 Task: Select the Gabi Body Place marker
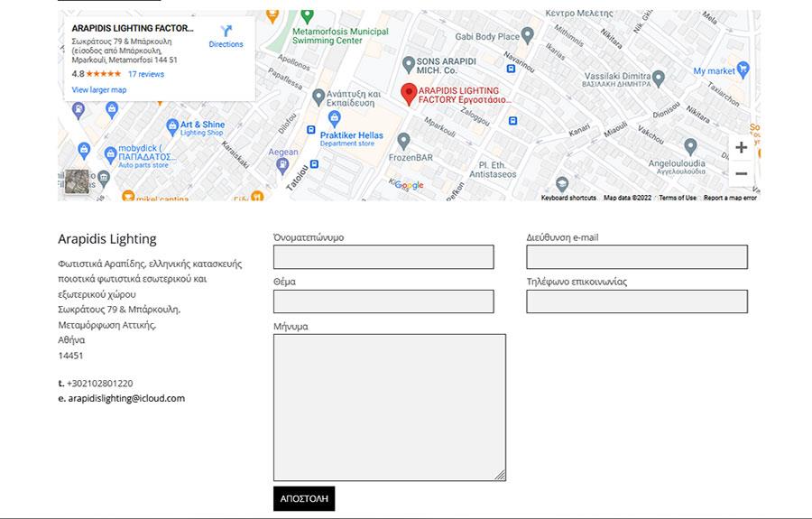click(527, 35)
